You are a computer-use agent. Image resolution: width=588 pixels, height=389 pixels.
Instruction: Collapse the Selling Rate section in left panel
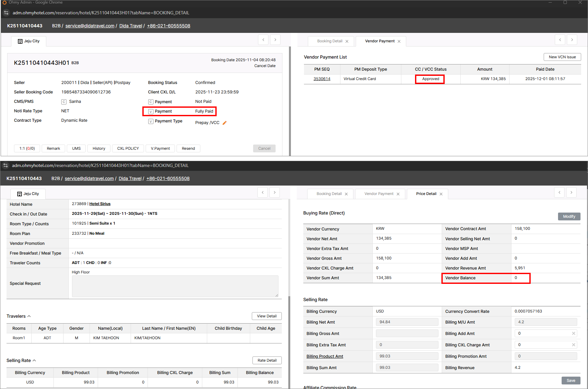point(34,360)
